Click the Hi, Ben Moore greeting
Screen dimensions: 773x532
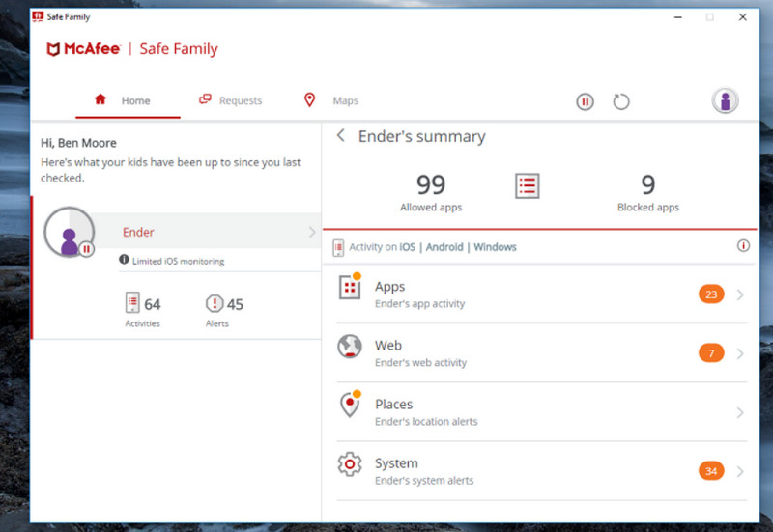coord(78,143)
